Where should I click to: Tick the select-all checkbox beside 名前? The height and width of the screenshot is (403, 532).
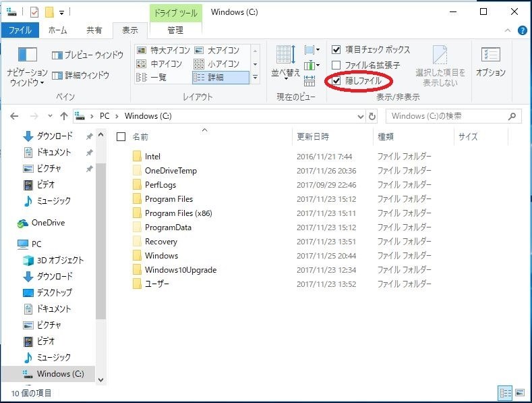point(121,136)
